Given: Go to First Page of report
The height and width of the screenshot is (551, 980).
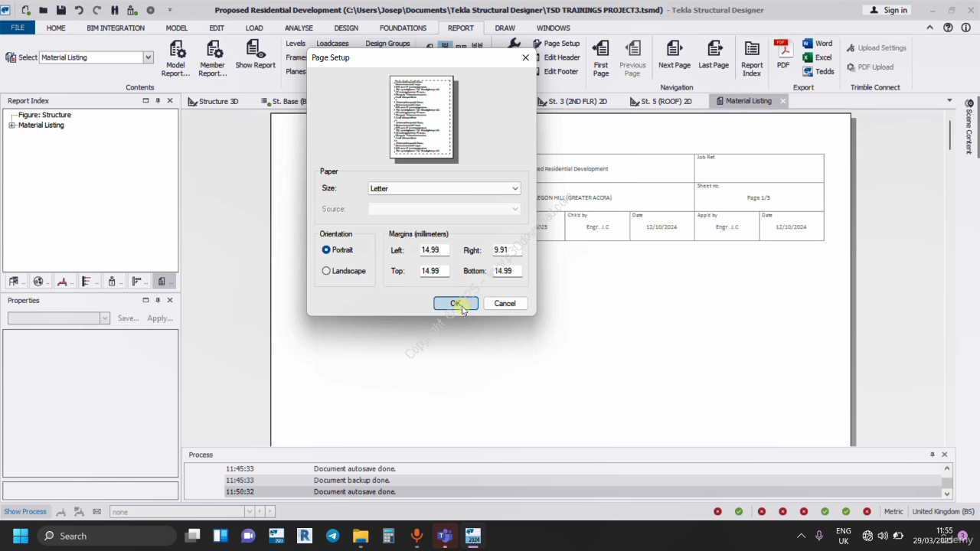Looking at the screenshot, I should coord(601,58).
